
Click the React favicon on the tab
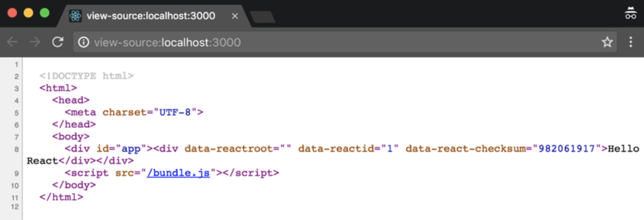coord(75,16)
